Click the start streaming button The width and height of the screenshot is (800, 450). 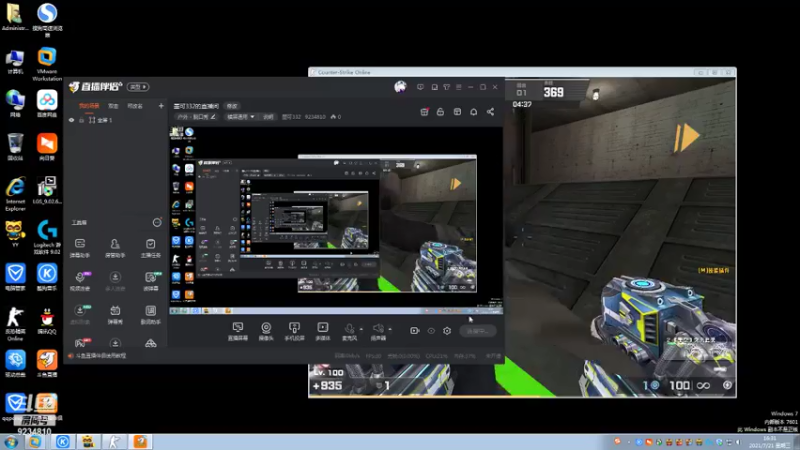pyautogui.click(x=478, y=331)
